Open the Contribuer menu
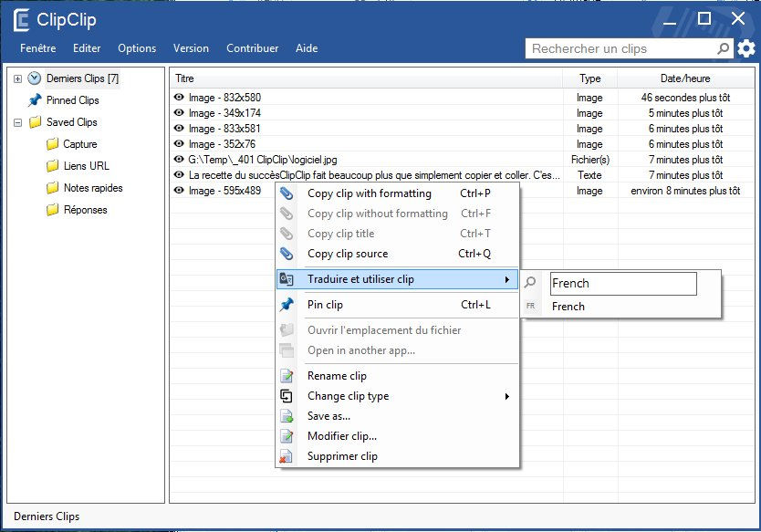The image size is (761, 532). pyautogui.click(x=253, y=48)
